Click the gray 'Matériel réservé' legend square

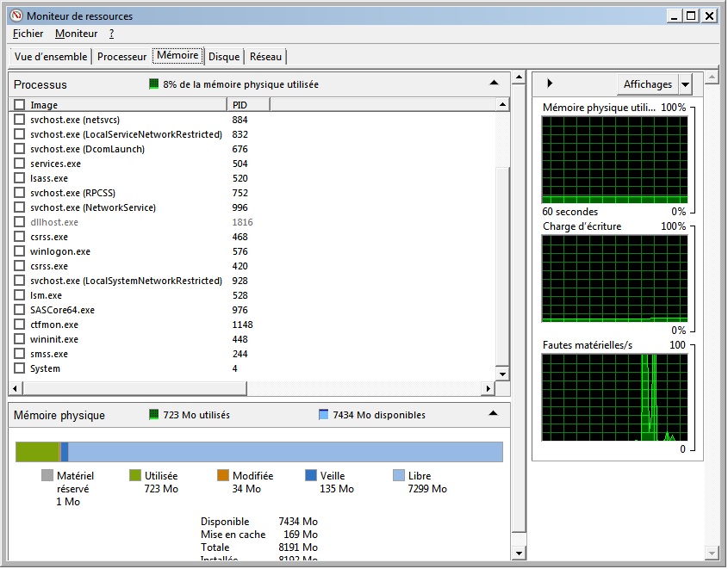click(x=47, y=476)
